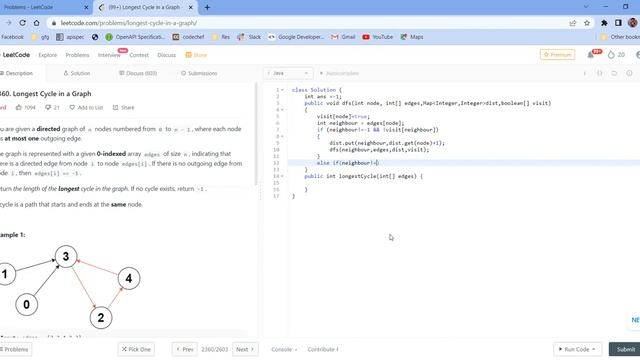Click the Pick One button
The width and height of the screenshot is (640, 360).
[136, 349]
